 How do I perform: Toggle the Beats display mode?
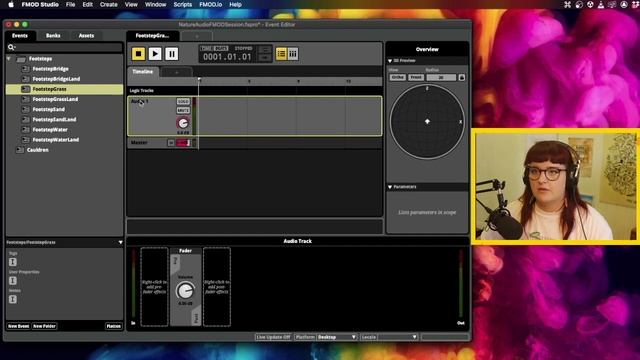[221, 49]
